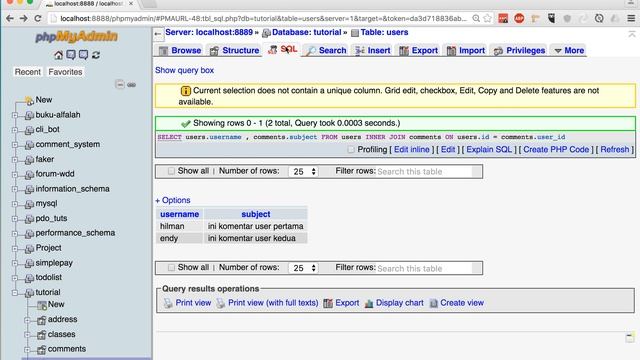The width and height of the screenshot is (640, 360).
Task: Click the New database icon in tree
Action: (29, 100)
